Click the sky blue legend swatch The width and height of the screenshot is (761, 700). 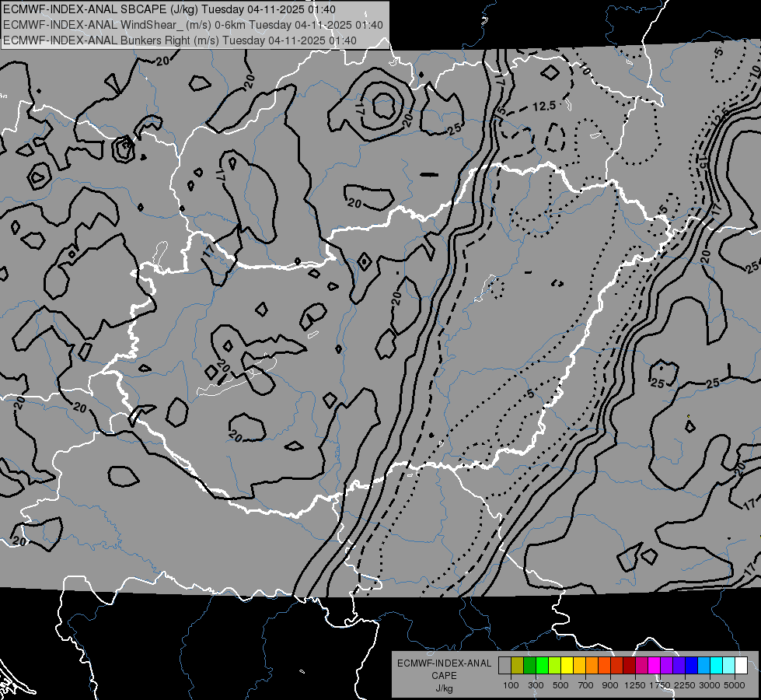coord(703,665)
